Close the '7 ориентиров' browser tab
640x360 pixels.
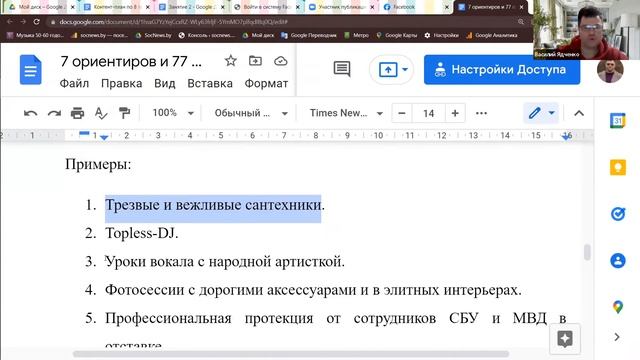[521, 7]
